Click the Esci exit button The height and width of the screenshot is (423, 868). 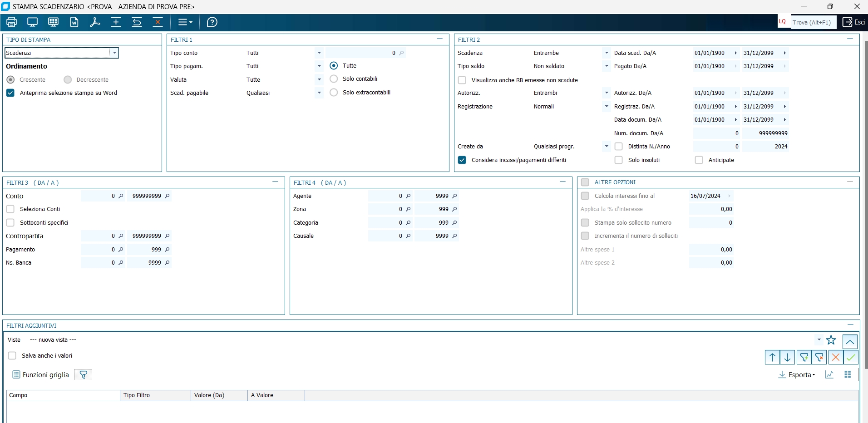coord(854,22)
